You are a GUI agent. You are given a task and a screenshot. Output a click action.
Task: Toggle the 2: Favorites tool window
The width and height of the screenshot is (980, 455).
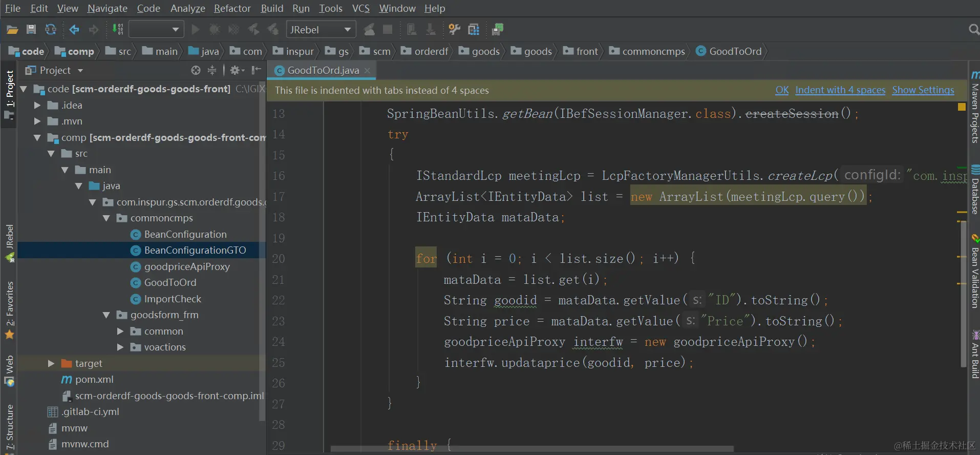click(x=9, y=310)
